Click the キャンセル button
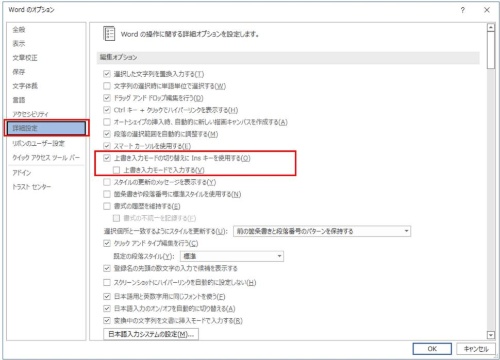Image resolution: width=500 pixels, height=360 pixels. pos(476,349)
